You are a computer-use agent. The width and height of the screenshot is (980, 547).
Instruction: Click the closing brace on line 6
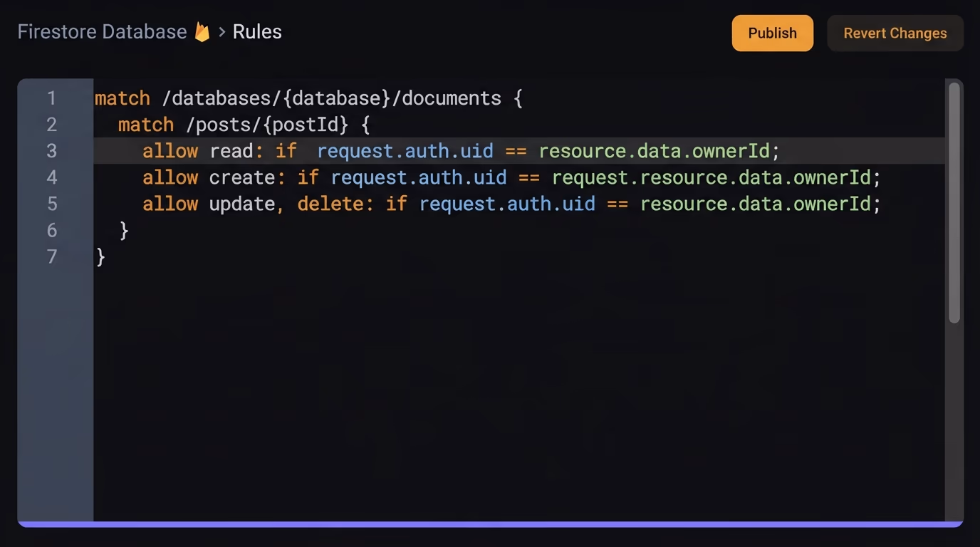pyautogui.click(x=124, y=230)
